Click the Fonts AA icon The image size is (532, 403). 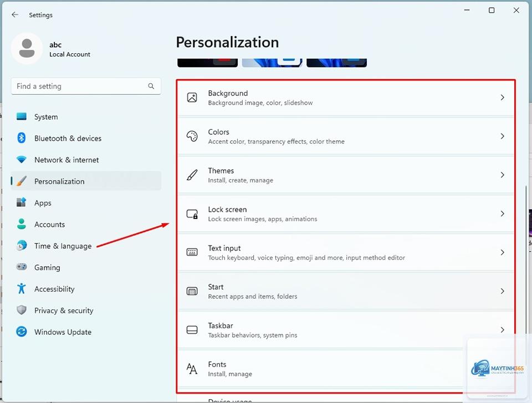tap(192, 369)
